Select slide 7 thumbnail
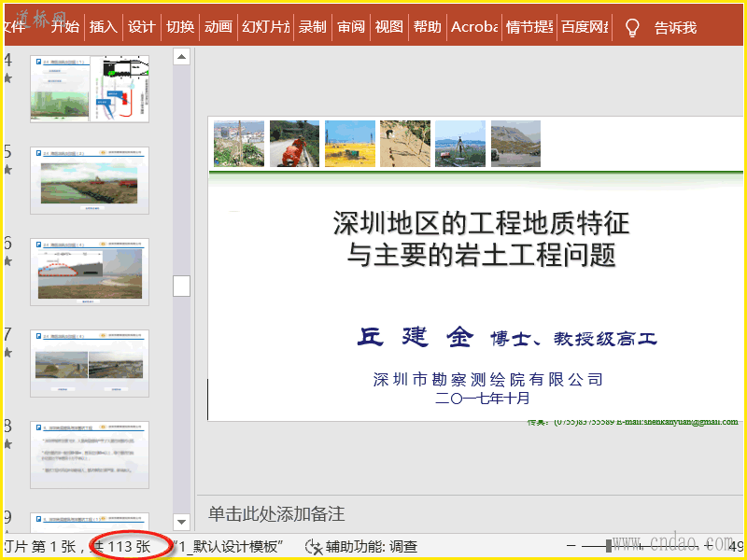747x560 pixels. (x=90, y=363)
